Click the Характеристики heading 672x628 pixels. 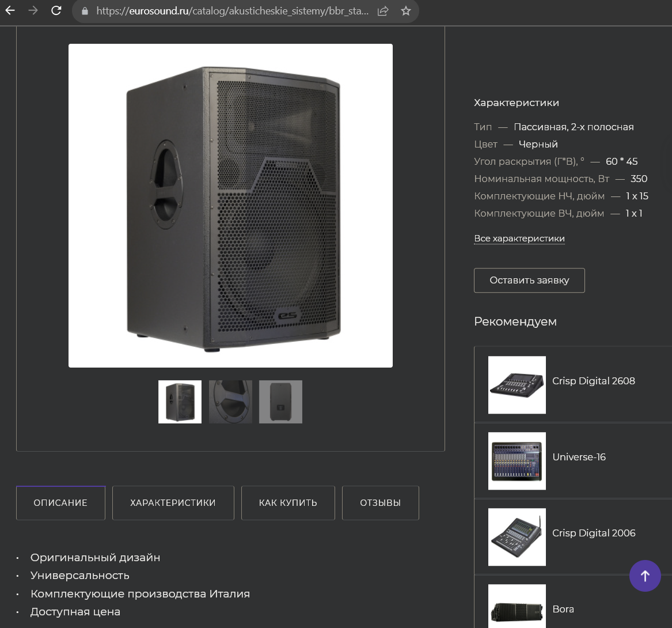(x=517, y=103)
